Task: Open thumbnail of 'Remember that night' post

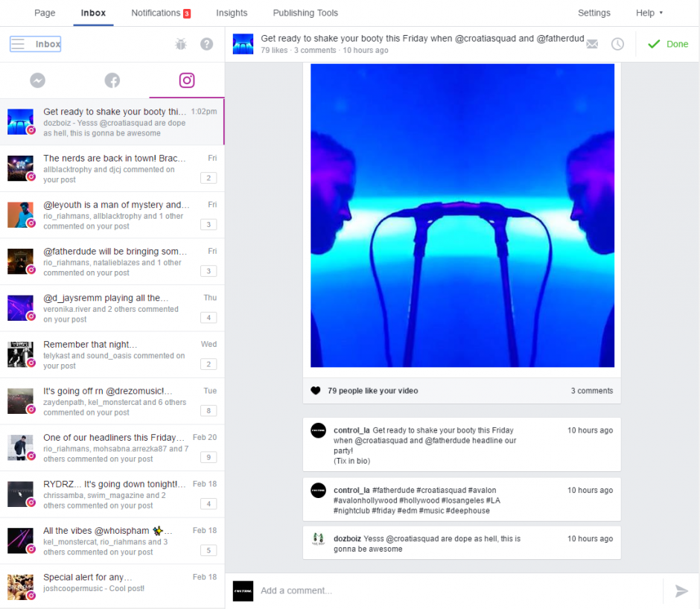Action: pyautogui.click(x=21, y=354)
